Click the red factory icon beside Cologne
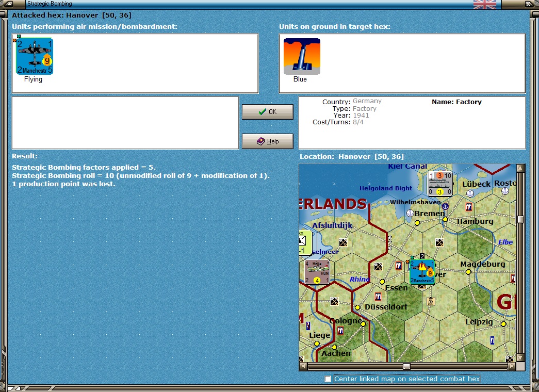The image size is (539, 392). click(340, 331)
